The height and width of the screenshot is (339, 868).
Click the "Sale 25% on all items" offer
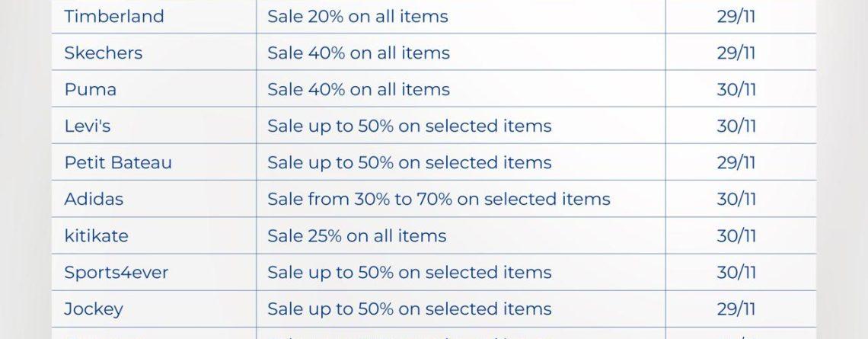356,235
